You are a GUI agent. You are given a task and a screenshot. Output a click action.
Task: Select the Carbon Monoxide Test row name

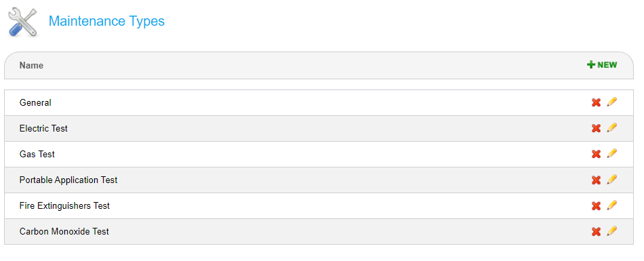64,231
